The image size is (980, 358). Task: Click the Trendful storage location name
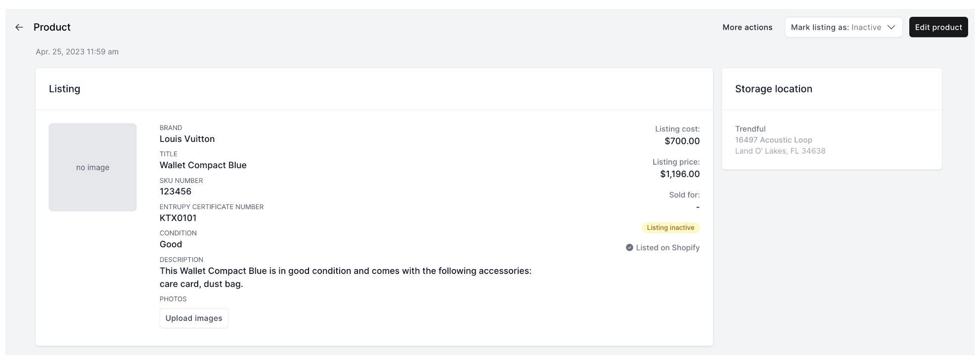750,129
